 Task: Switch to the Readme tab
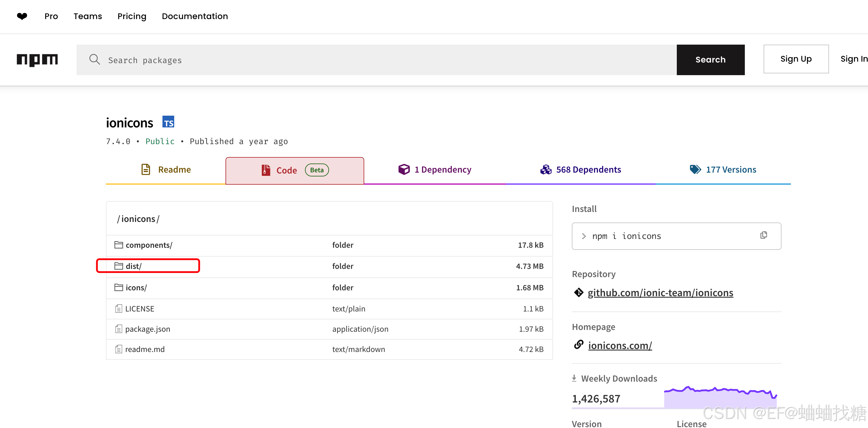(166, 170)
